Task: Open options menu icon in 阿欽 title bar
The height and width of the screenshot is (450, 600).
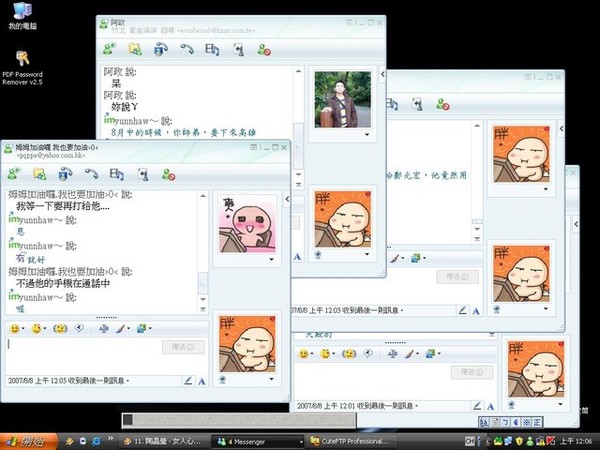Action: pos(349,23)
